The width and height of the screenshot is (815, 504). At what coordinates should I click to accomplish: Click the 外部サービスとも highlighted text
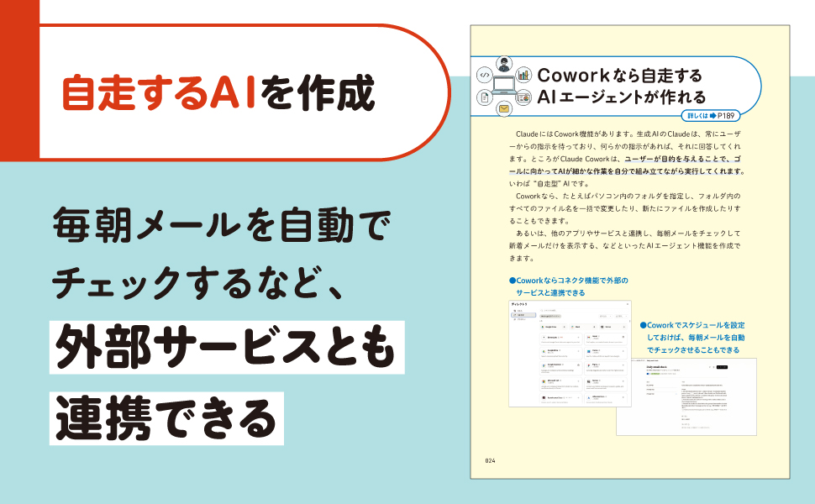click(227, 347)
